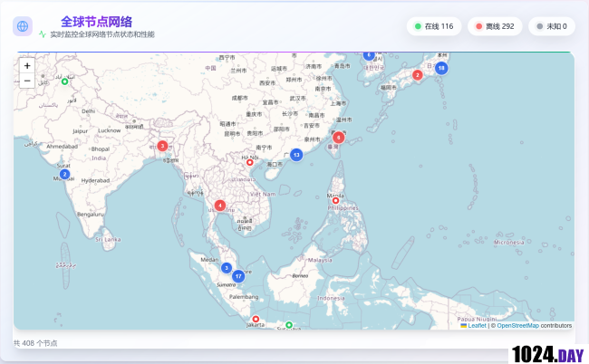Open the blue cluster marker 6 over Korea
This screenshot has width=589, height=364.
[x=369, y=55]
